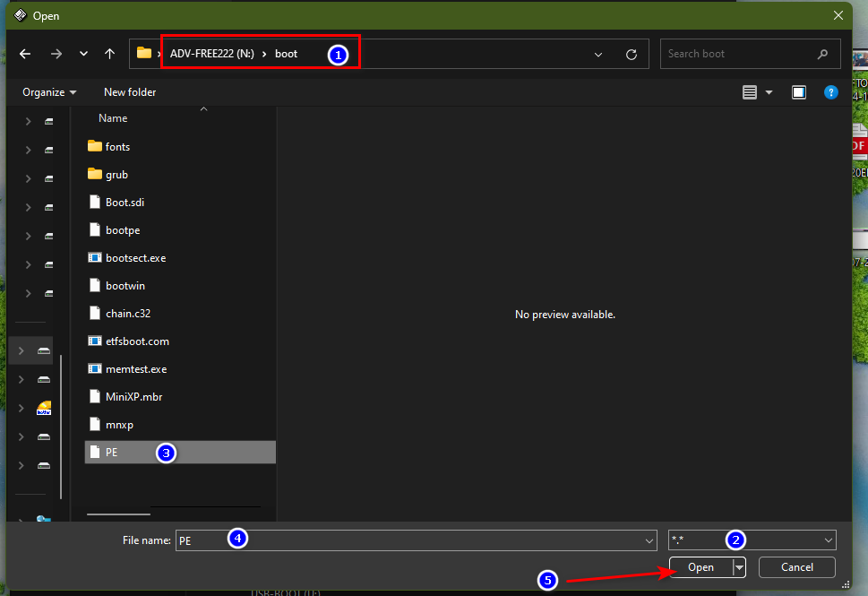Select bootsect.exe in the list
The image size is (868, 596).
(x=180, y=258)
